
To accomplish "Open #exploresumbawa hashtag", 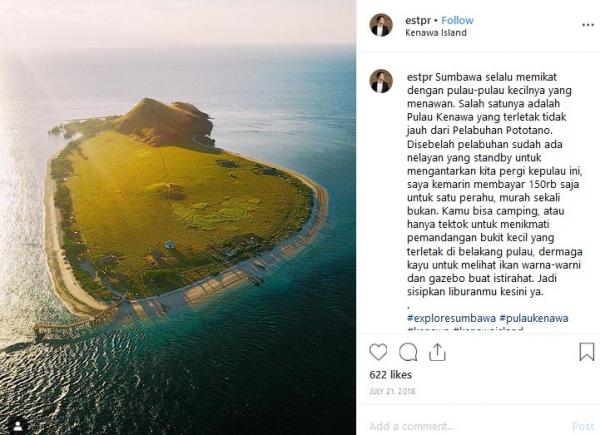I will pyautogui.click(x=451, y=318).
